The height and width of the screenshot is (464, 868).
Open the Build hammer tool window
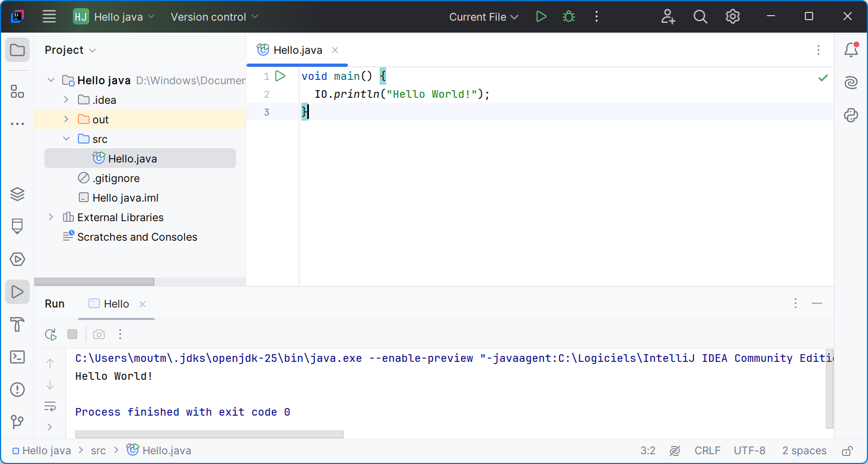(17, 324)
